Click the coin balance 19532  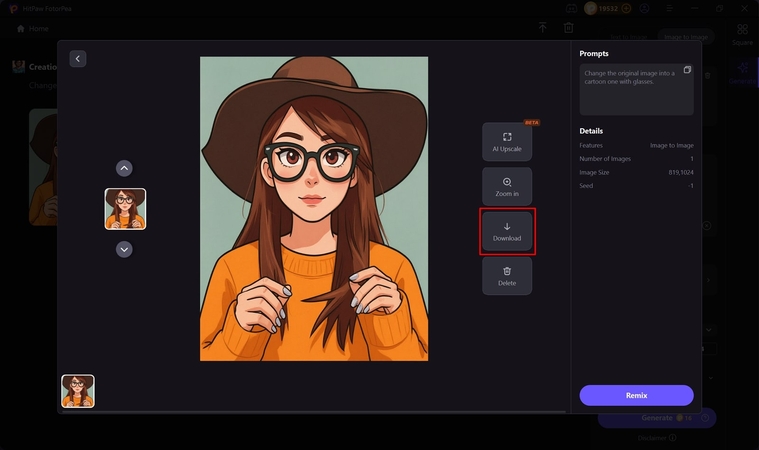607,9
